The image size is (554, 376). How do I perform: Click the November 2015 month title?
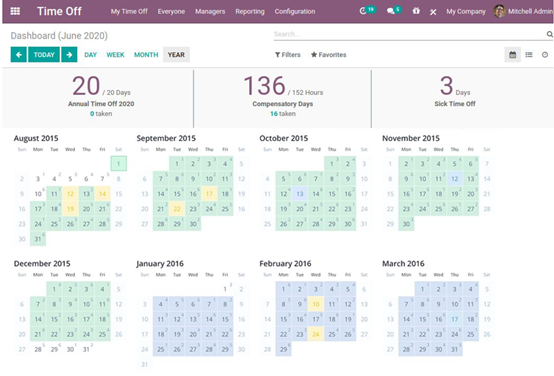411,138
